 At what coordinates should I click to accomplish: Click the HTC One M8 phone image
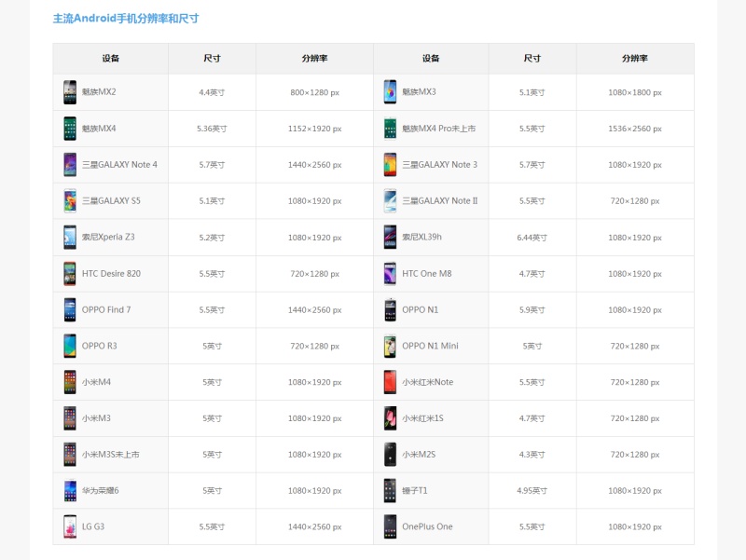pos(390,273)
